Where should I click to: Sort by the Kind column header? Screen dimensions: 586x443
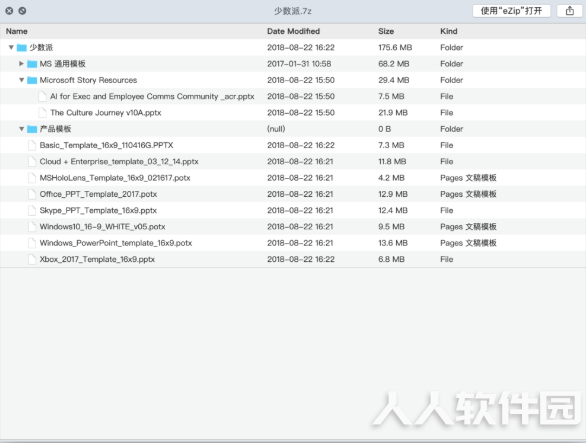click(x=448, y=31)
